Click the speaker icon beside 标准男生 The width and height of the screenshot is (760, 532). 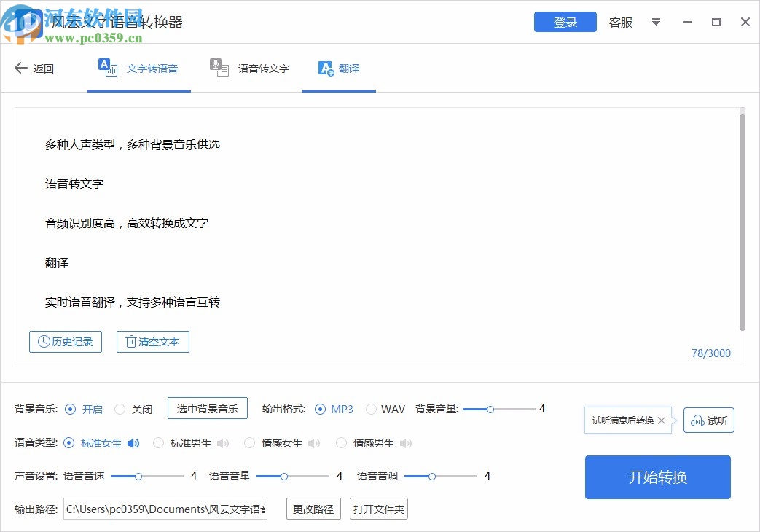pos(222,442)
